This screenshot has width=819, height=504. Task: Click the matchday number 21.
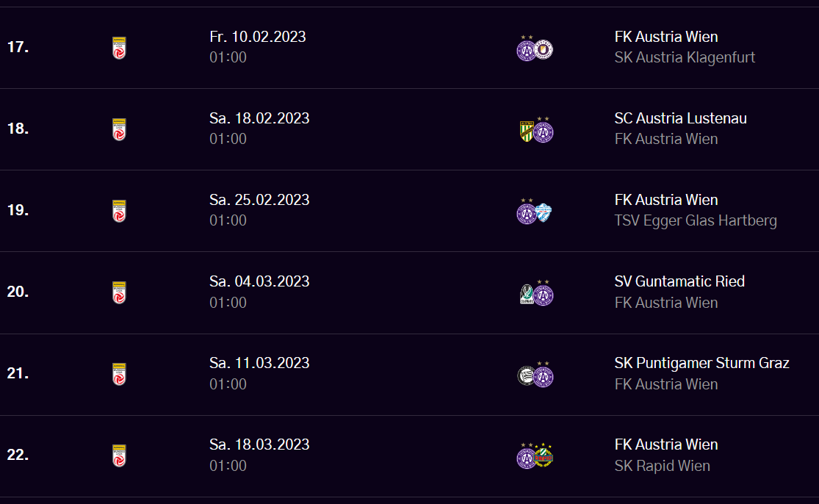click(x=18, y=373)
